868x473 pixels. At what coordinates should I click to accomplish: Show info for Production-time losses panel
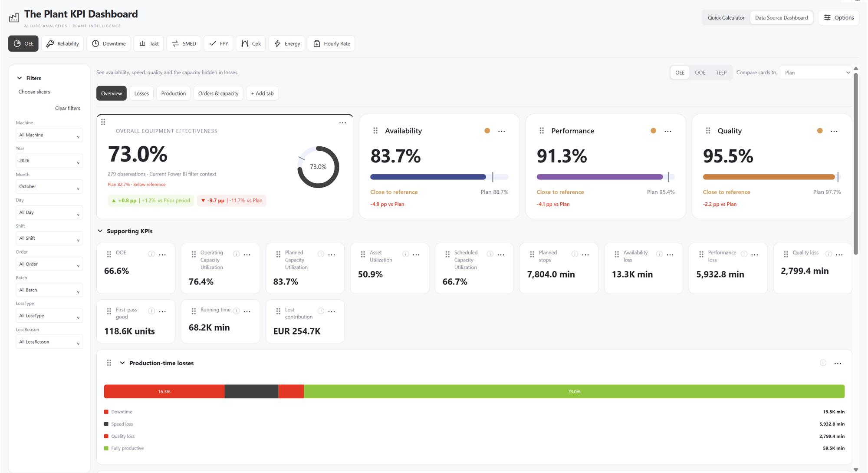coord(823,363)
